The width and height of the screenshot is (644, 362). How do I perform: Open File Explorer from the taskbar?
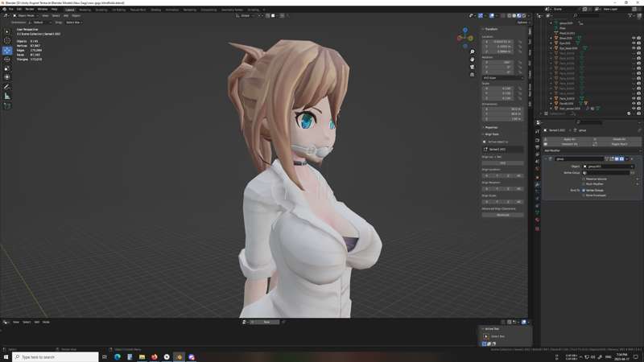142,357
